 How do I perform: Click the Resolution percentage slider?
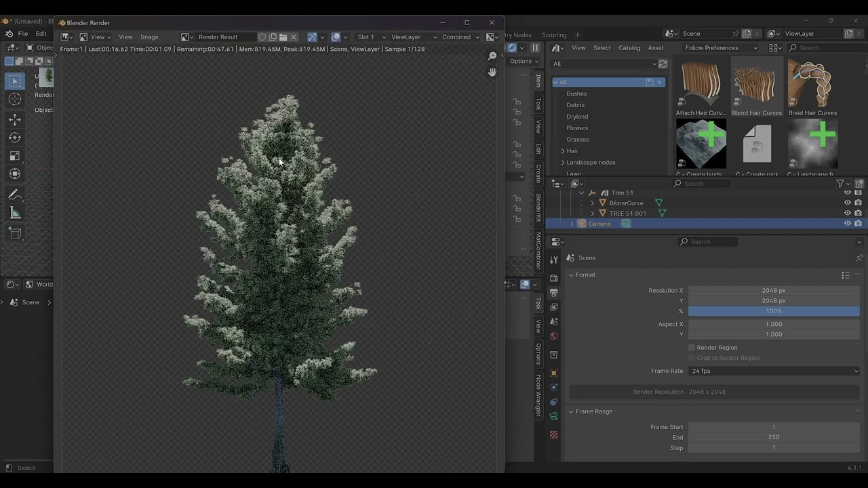774,311
